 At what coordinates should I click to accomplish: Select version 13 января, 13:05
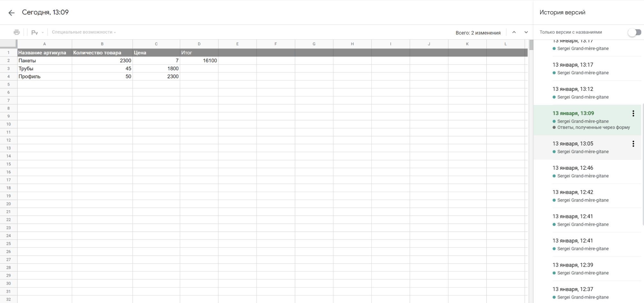tap(587, 147)
